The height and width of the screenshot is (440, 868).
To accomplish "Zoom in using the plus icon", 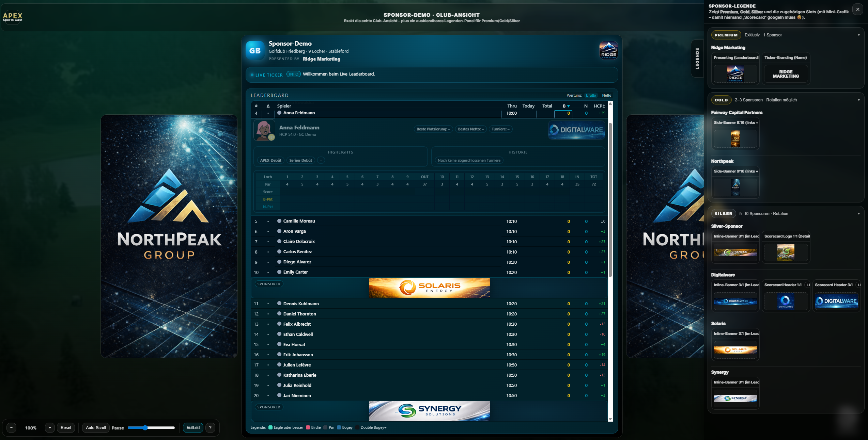I will 50,428.
